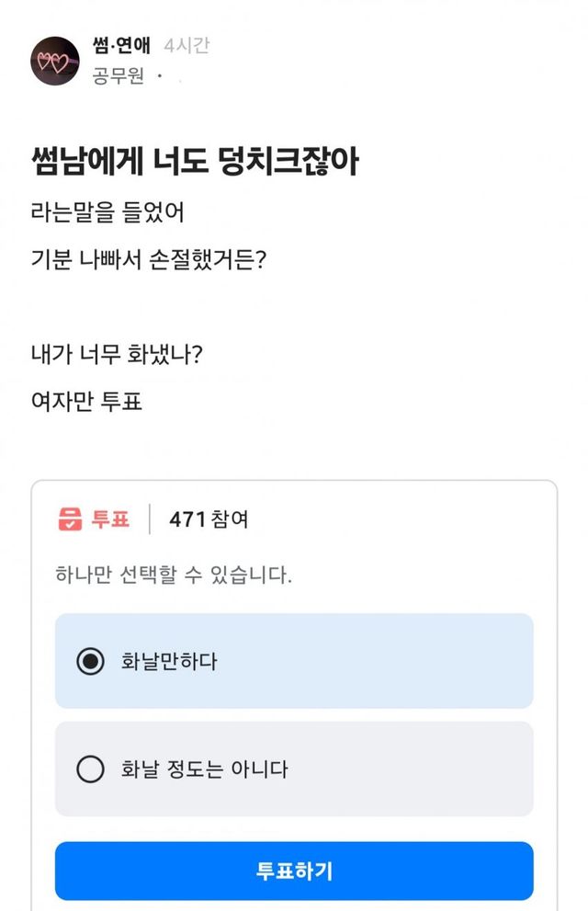Click the dot separator after 공무원
The width and height of the screenshot is (588, 911).
160,77
